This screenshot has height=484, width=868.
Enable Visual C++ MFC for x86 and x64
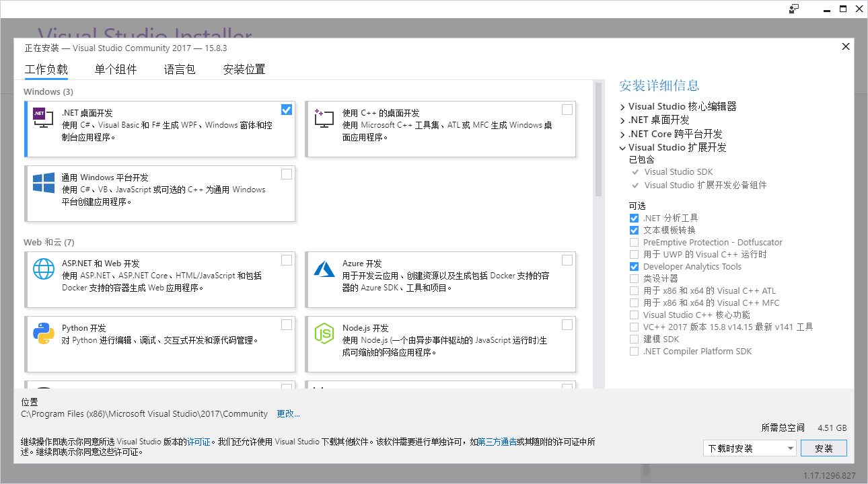[x=634, y=303]
